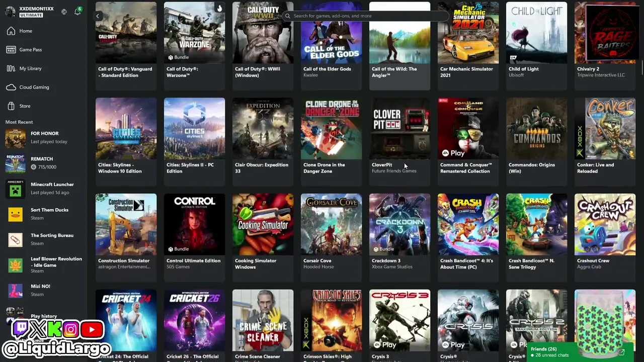Image resolution: width=644 pixels, height=362 pixels.
Task: Open Game Pass in the sidebar
Action: (x=44, y=50)
